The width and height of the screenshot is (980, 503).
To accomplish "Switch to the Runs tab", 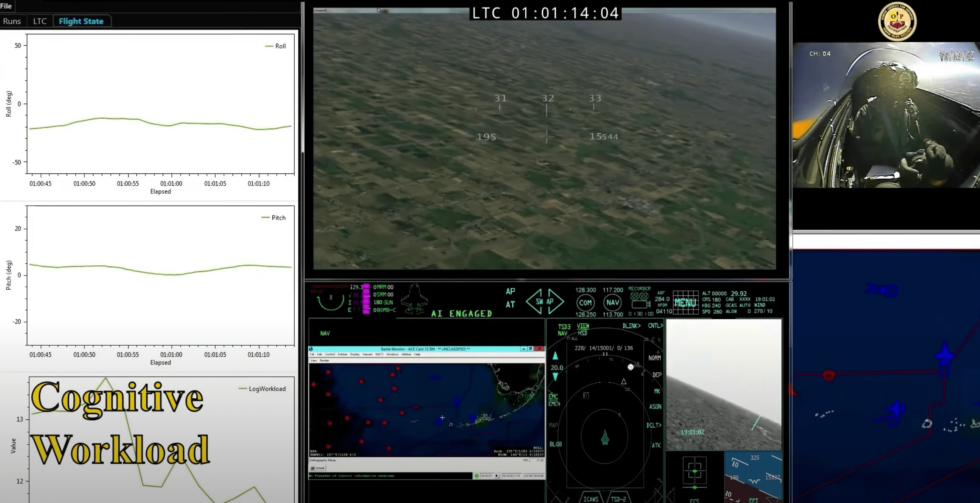I will 12,21.
